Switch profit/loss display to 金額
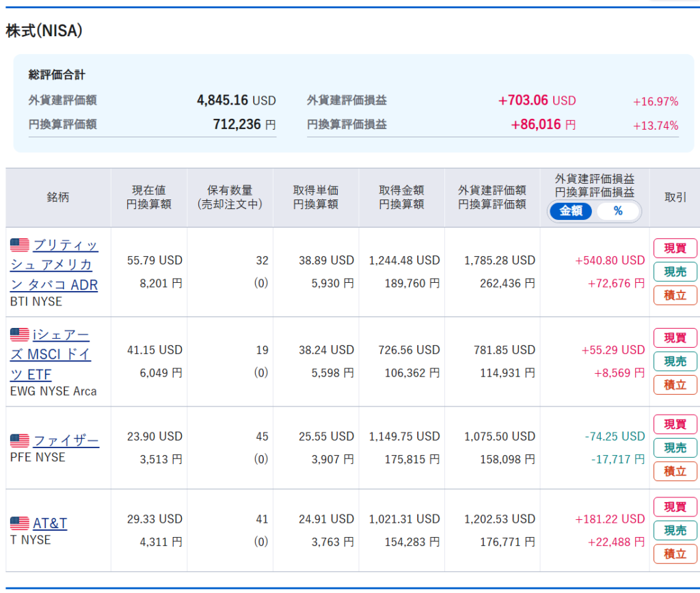The height and width of the screenshot is (593, 700). pos(571,211)
